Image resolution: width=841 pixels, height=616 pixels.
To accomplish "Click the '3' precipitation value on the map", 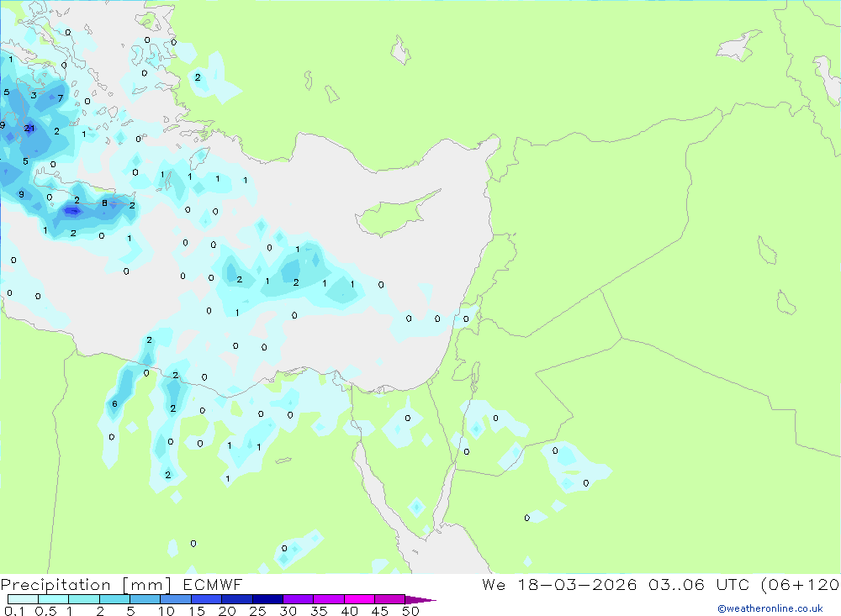I will tap(34, 96).
